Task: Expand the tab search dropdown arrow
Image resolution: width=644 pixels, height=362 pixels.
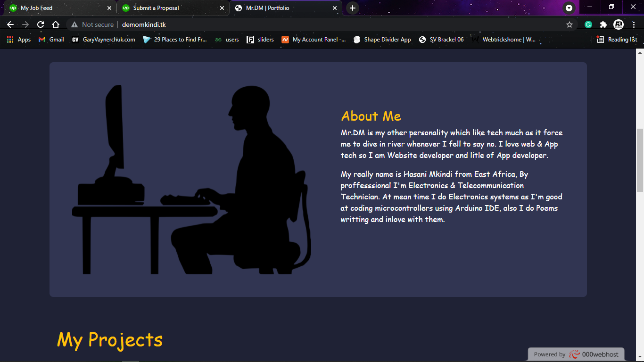Action: tap(569, 8)
